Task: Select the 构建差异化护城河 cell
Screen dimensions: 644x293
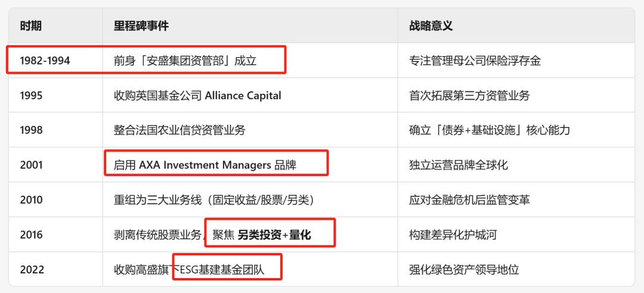Action: (453, 235)
